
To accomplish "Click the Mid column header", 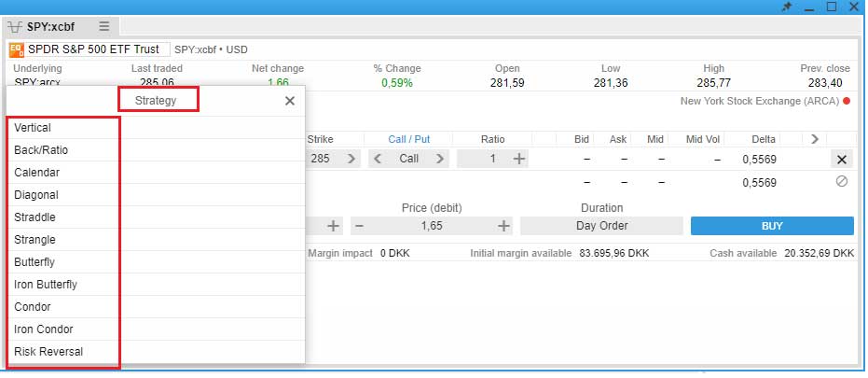I will (654, 140).
